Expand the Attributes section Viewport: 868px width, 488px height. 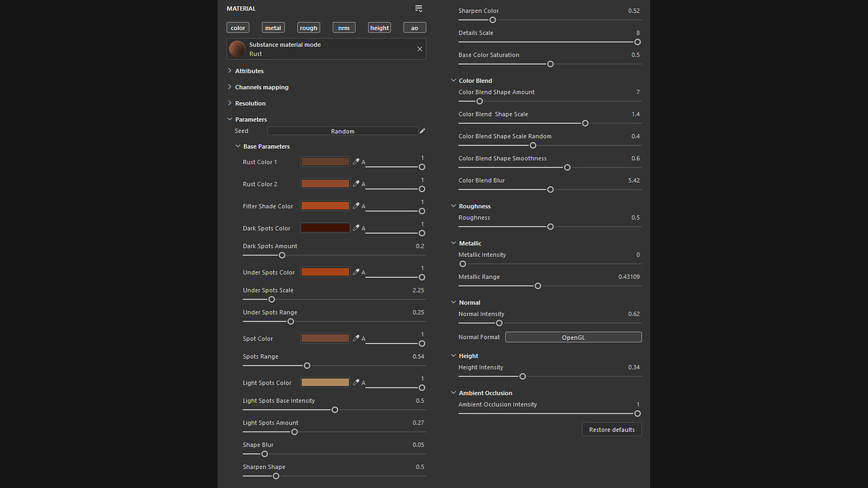[249, 71]
